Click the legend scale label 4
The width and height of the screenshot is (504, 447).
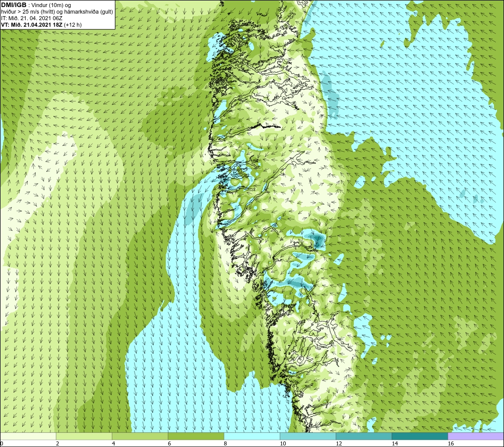[113, 444]
